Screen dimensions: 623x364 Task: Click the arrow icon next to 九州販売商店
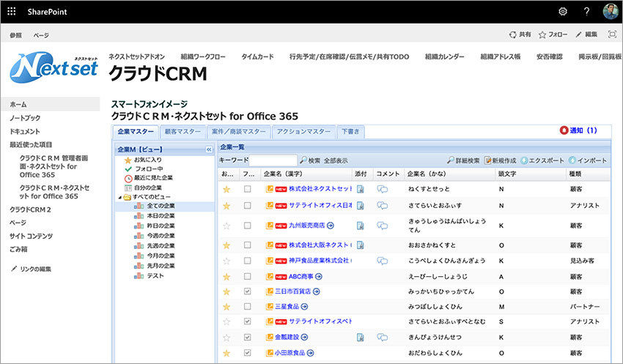click(330, 226)
